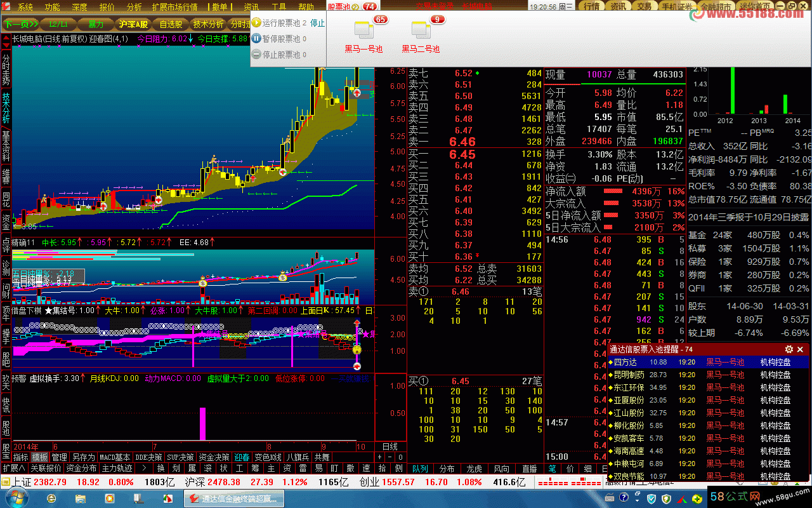Viewport: 812px width, 508px height.
Task: Open the 系统 menu
Action: pos(25,8)
